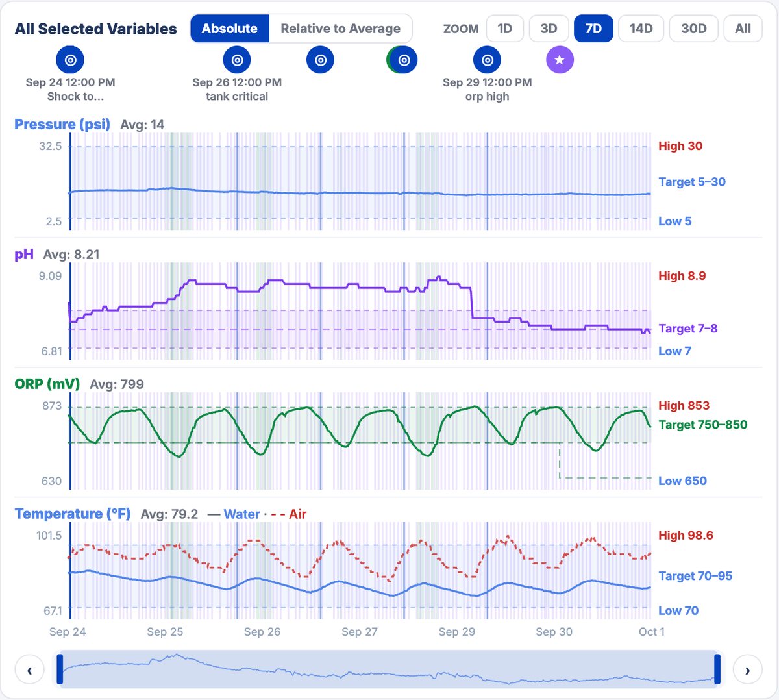Click the overview navigator mini chart

(x=388, y=669)
